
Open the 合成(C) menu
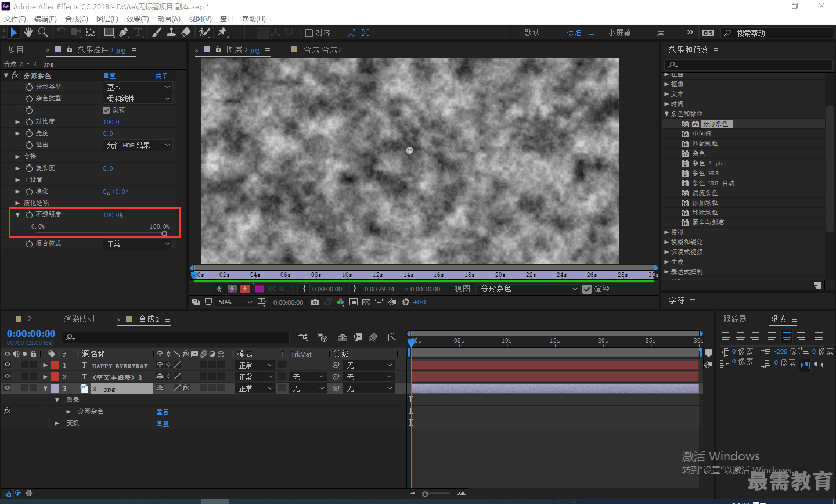77,19
